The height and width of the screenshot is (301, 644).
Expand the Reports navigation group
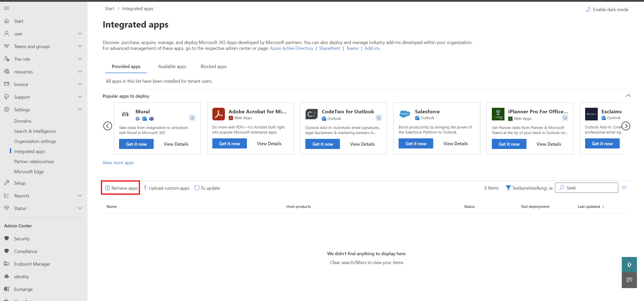click(80, 196)
